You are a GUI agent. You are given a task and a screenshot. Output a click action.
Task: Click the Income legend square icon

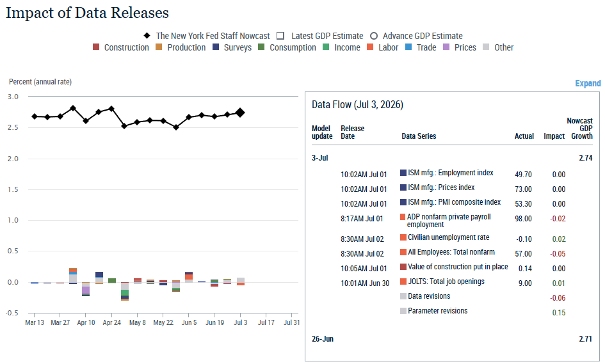coord(326,47)
